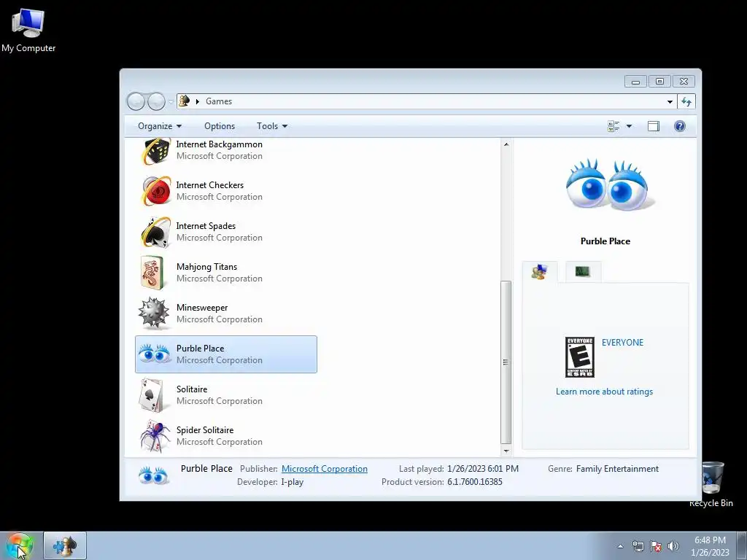Click the Back navigation button
The image size is (747, 560).
[136, 101]
